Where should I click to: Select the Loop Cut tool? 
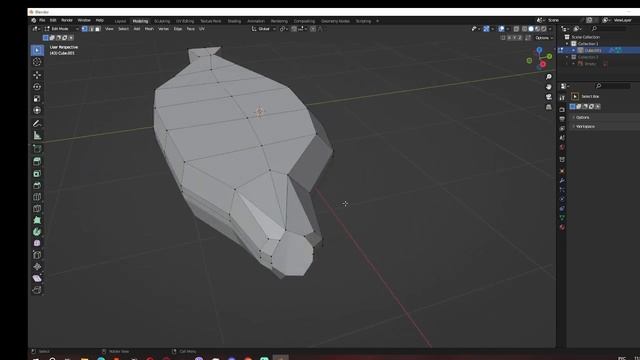pyautogui.click(x=37, y=197)
